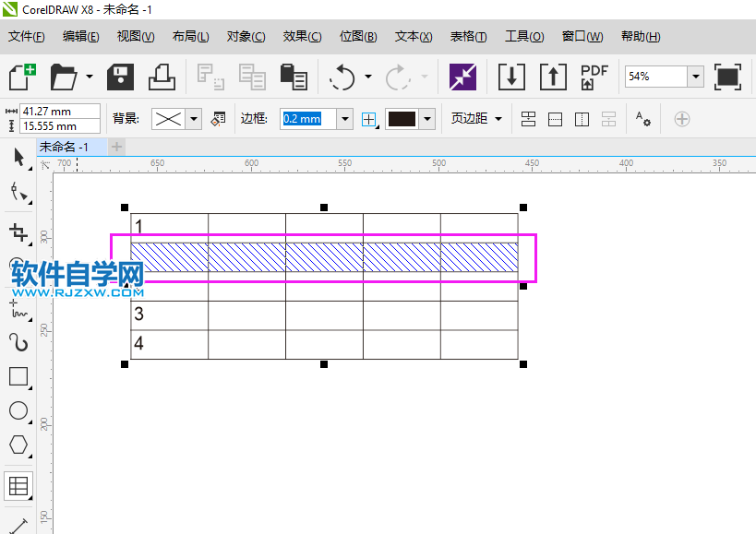Export file with up-arrow icon
756x534 pixels.
pyautogui.click(x=553, y=77)
